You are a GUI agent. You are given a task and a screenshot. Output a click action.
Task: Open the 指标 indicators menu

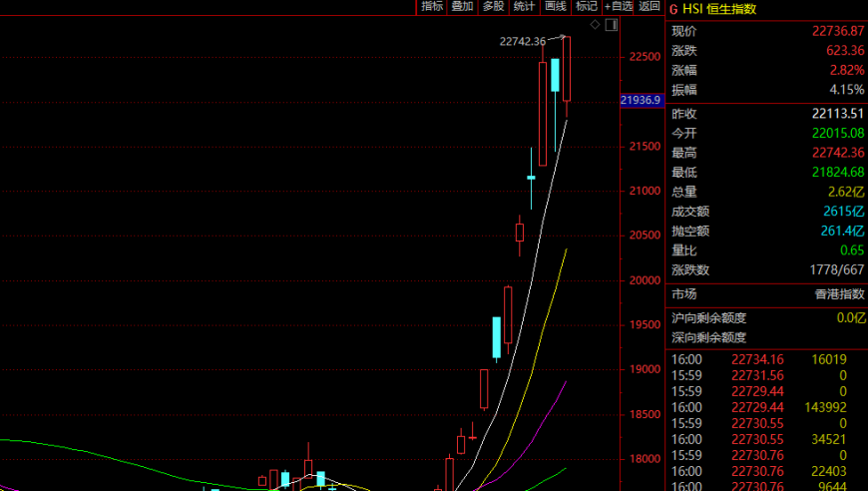pos(432,7)
